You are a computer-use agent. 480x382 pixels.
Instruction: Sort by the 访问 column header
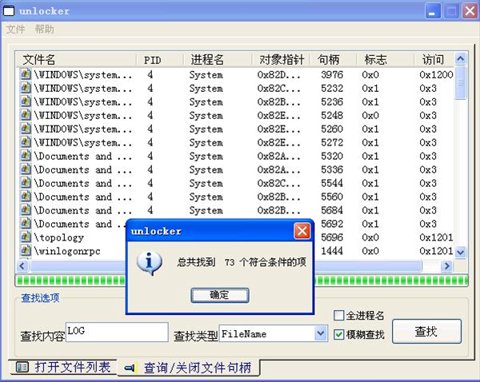pos(434,60)
